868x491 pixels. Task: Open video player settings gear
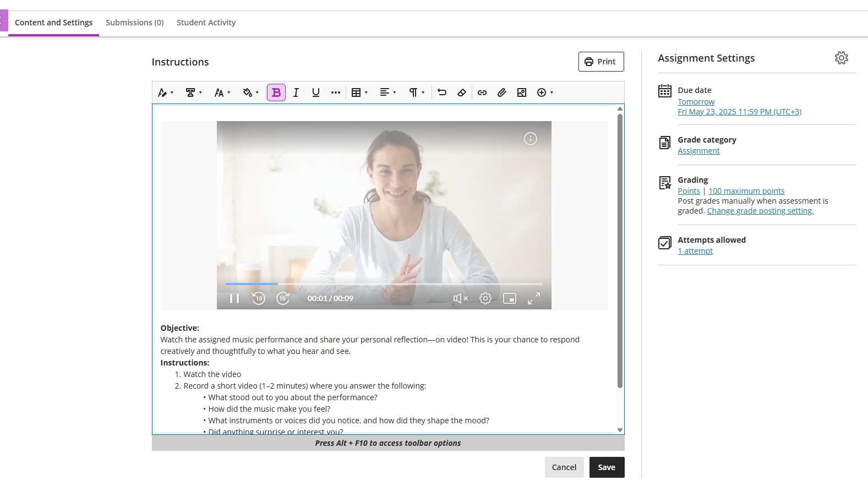tap(485, 298)
